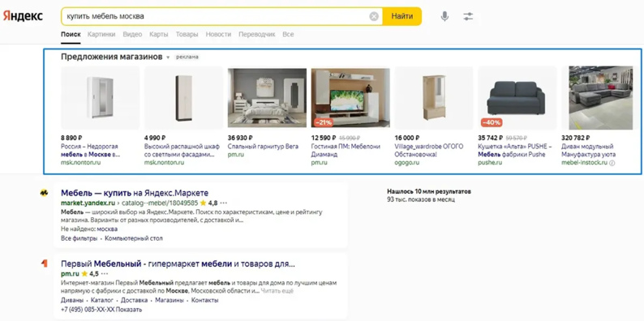Screen dimensions: 644x321
Task: Open the Спальный гарнитур Вега bedroom thumbnail
Action: [x=267, y=98]
